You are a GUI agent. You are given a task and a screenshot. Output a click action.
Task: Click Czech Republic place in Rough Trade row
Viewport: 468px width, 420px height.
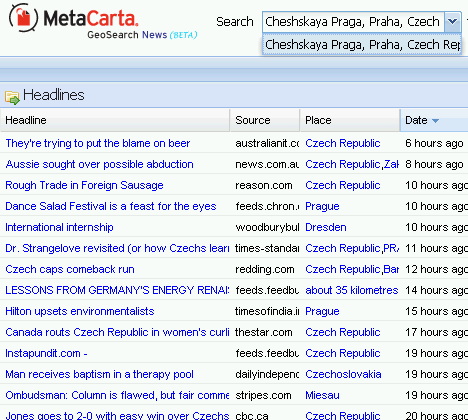(x=343, y=185)
